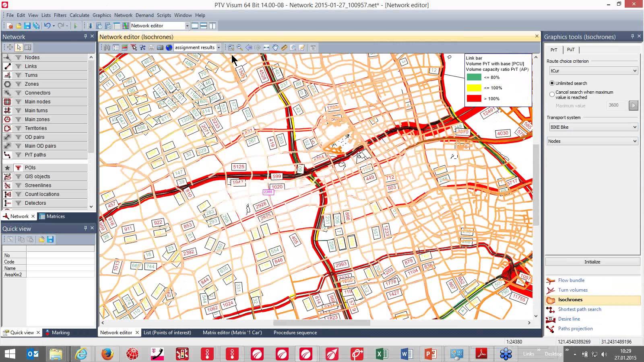The image size is (644, 362).
Task: Select the Unlimited search radio button
Action: [552, 83]
